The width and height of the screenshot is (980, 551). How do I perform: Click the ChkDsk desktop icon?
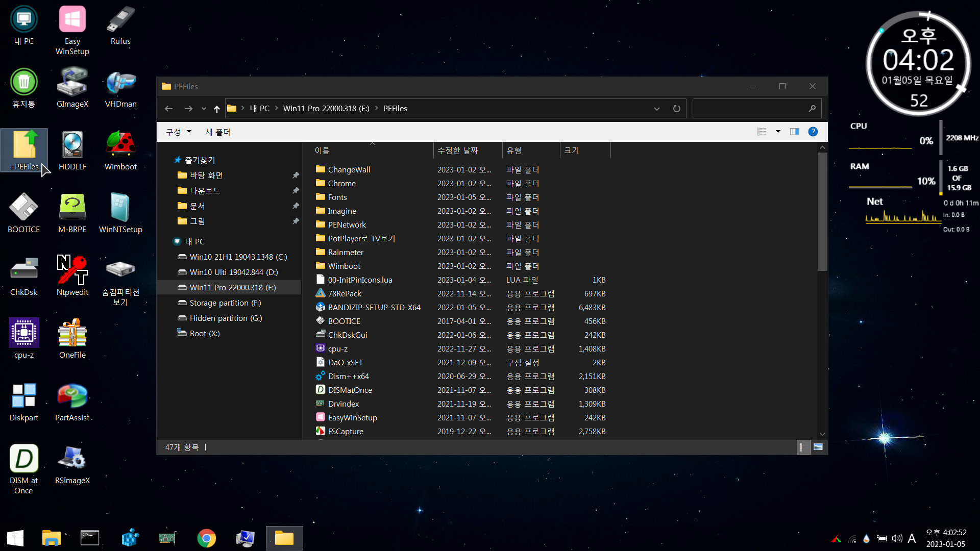point(23,277)
